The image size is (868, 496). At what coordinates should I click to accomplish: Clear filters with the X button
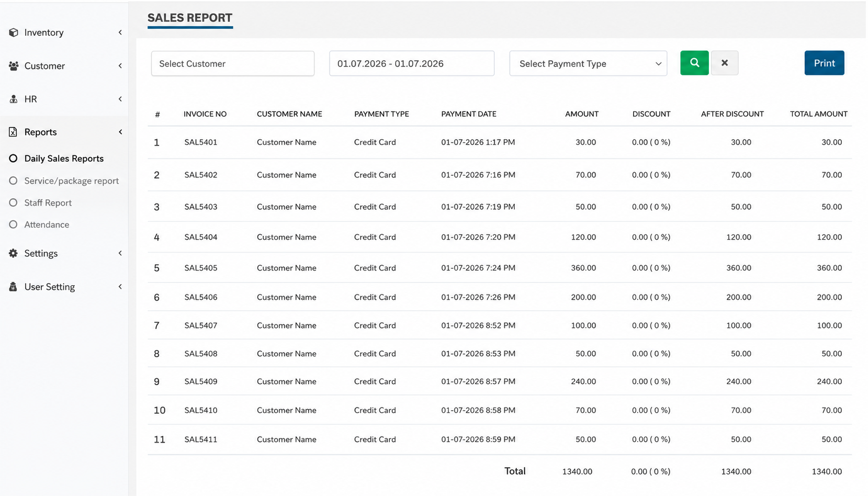(725, 63)
